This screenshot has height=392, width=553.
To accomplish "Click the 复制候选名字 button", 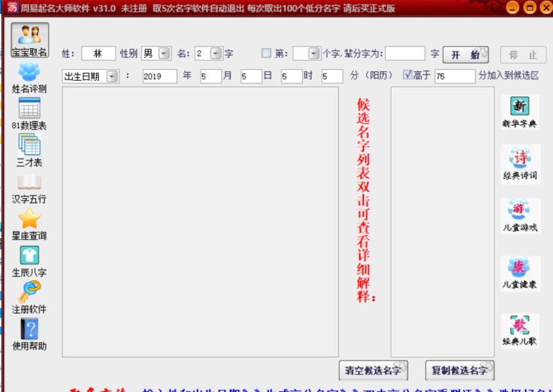I will coord(460,370).
